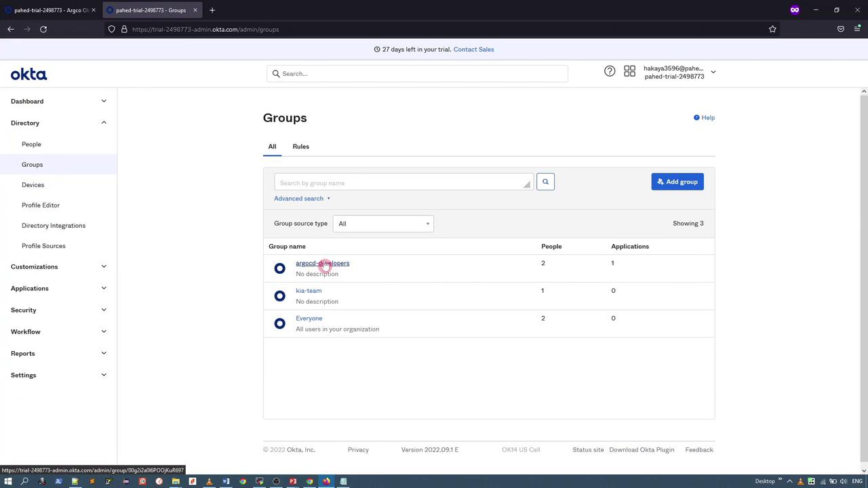Click the Okta logo

click(28, 75)
